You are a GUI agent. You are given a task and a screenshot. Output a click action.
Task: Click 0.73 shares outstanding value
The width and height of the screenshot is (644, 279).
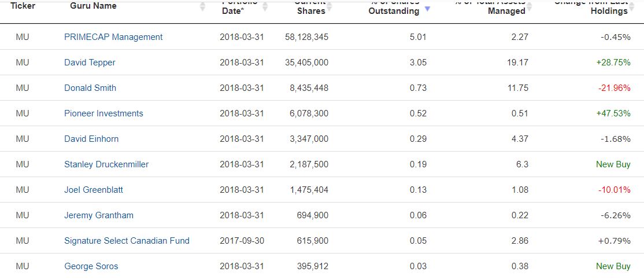(x=418, y=88)
